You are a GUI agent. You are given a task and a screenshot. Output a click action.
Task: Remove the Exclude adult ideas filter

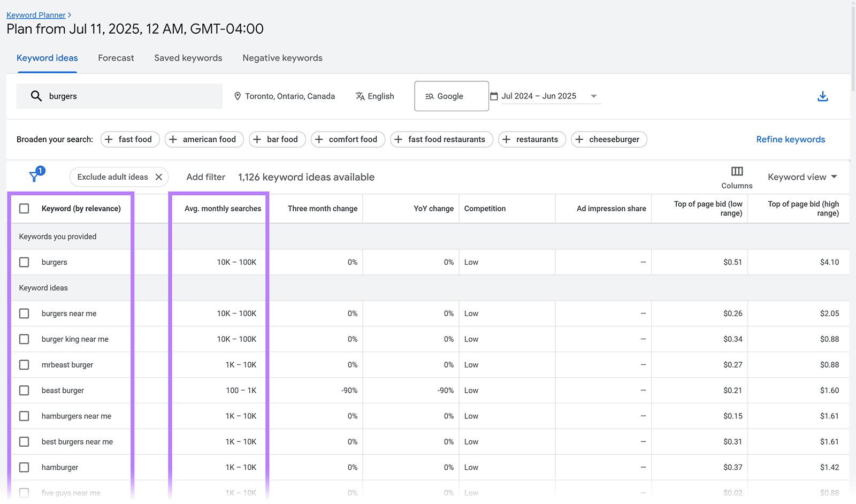159,177
